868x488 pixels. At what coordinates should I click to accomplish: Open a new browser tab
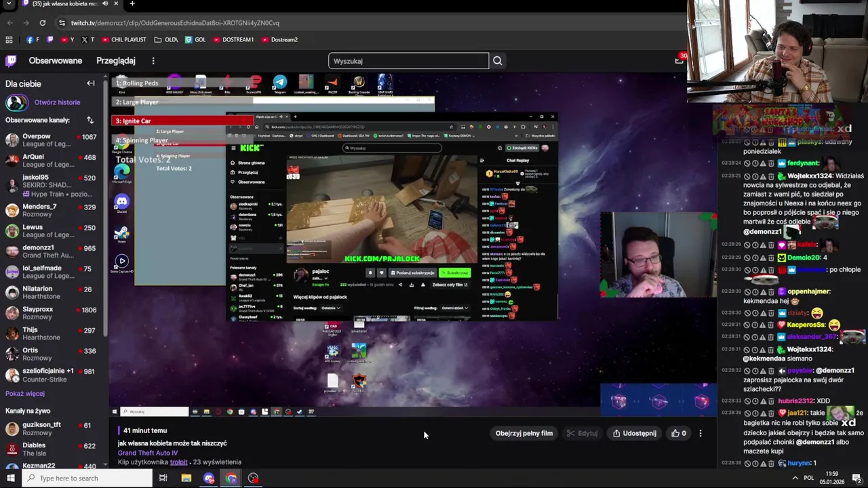[132, 3]
